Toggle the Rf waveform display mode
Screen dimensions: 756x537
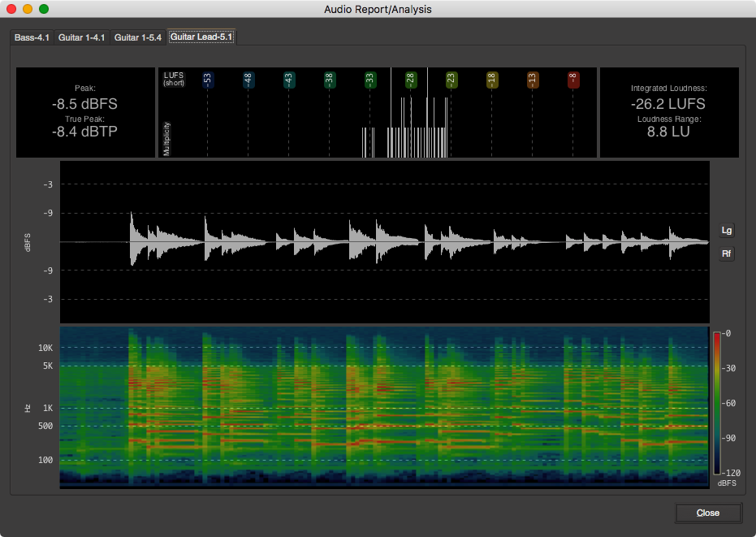(727, 253)
